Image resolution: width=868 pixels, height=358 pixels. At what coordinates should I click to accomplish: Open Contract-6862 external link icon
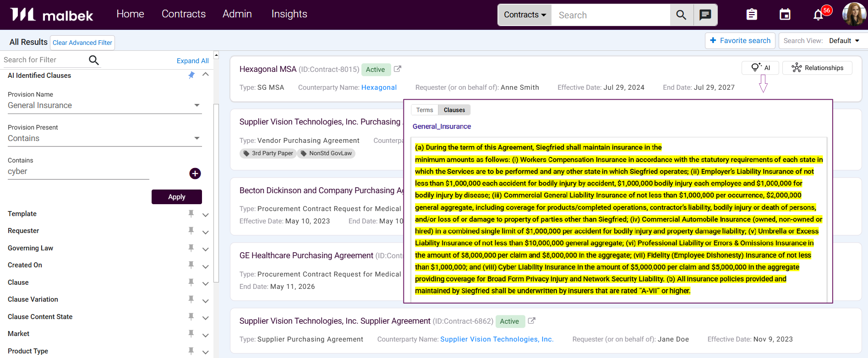[532, 321]
